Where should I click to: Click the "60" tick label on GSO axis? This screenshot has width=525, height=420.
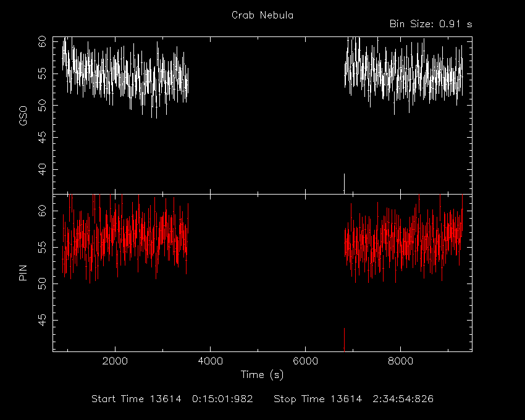42,42
